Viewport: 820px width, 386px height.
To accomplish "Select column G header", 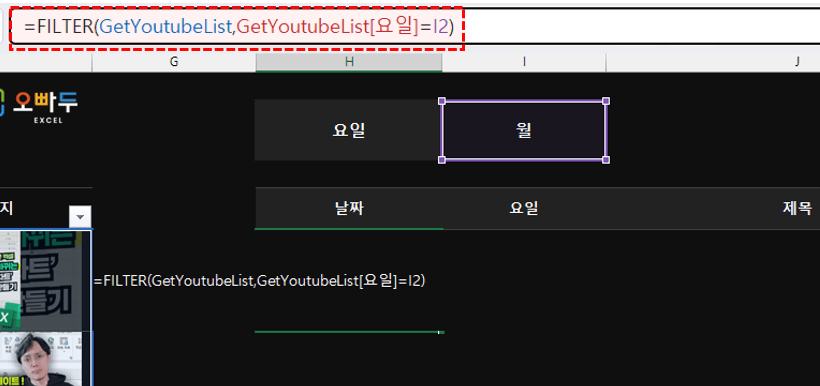I will tap(174, 62).
